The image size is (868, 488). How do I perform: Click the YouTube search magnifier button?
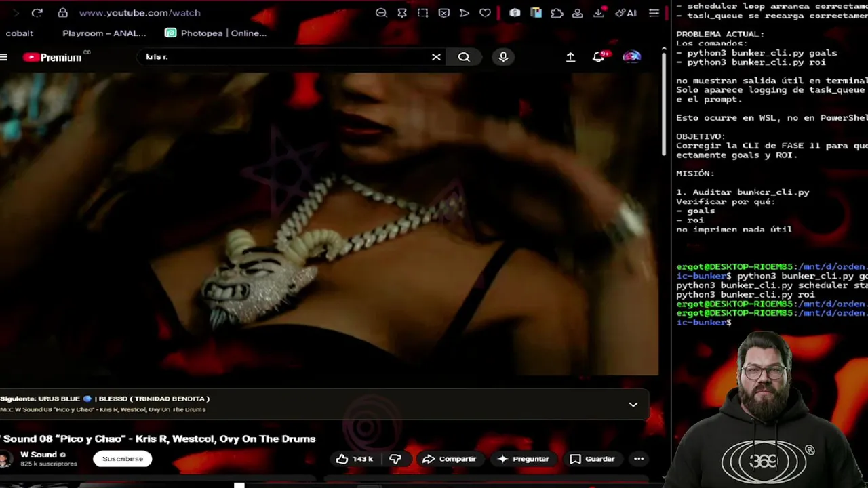(x=464, y=57)
